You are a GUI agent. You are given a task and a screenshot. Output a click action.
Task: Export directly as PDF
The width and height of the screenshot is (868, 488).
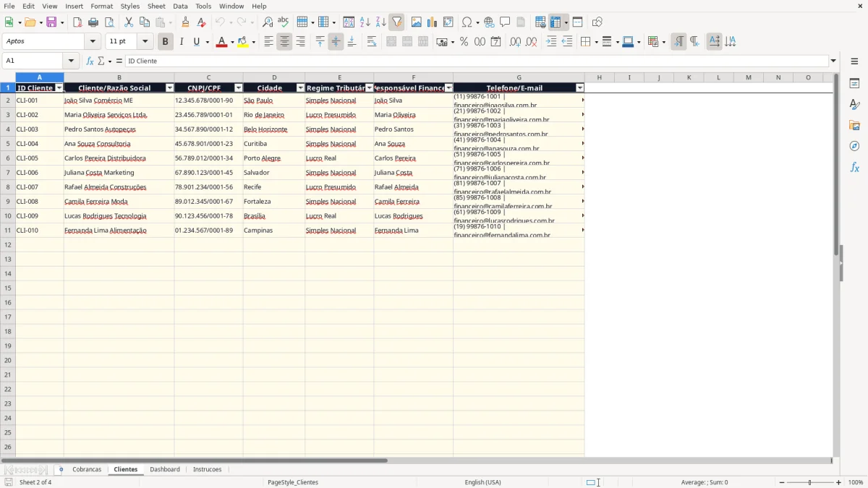[77, 22]
